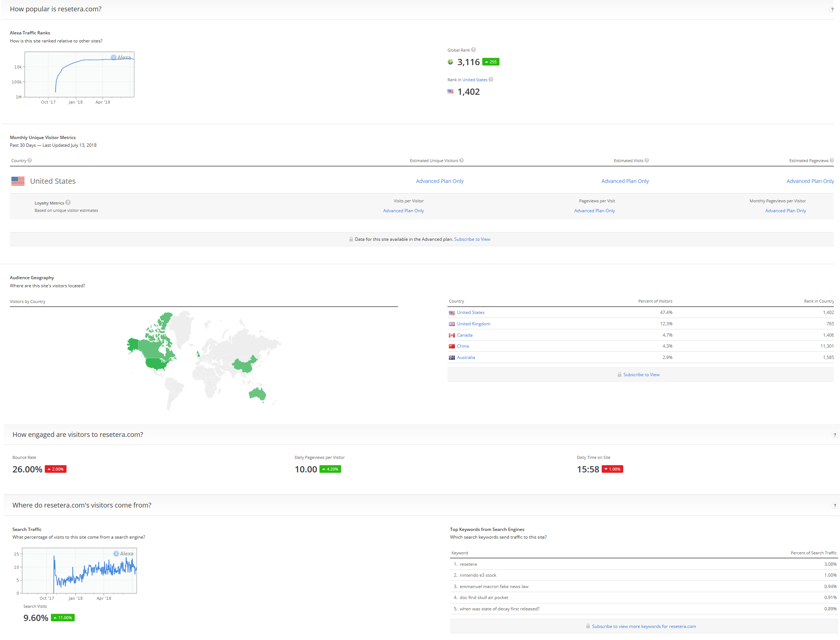840x640 pixels.
Task: Click the 'resetera' keyword row
Action: tap(644, 564)
